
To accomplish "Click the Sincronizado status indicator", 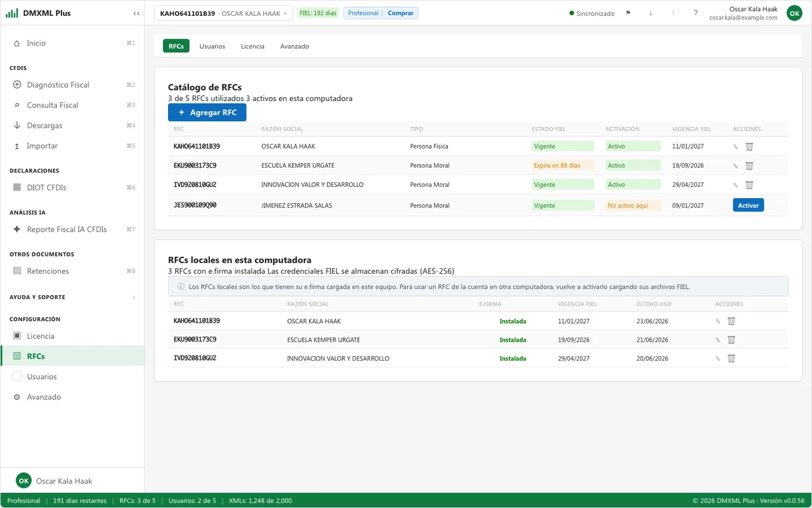I will [592, 13].
